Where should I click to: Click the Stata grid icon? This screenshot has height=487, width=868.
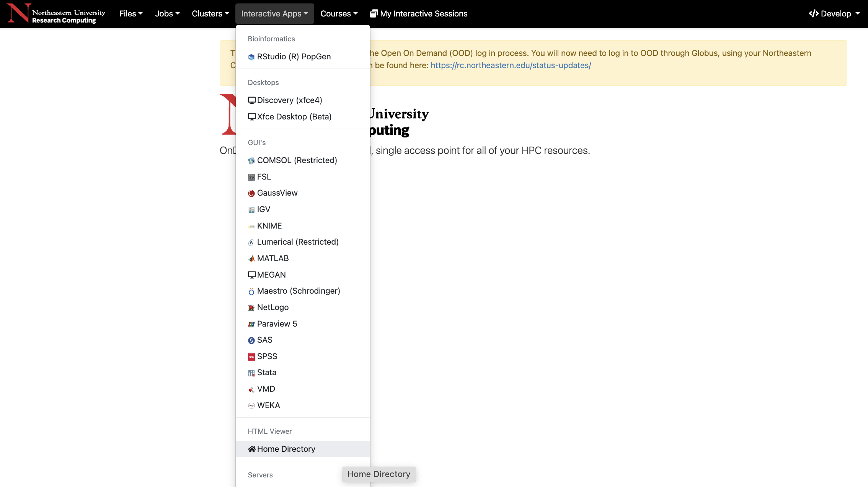251,373
